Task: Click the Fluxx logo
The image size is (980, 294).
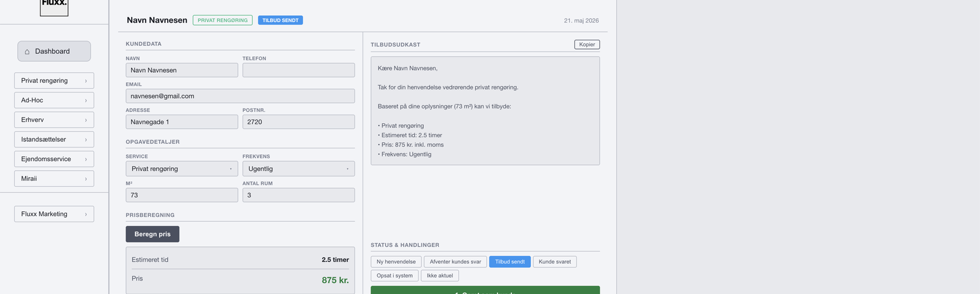Action: (54, 6)
